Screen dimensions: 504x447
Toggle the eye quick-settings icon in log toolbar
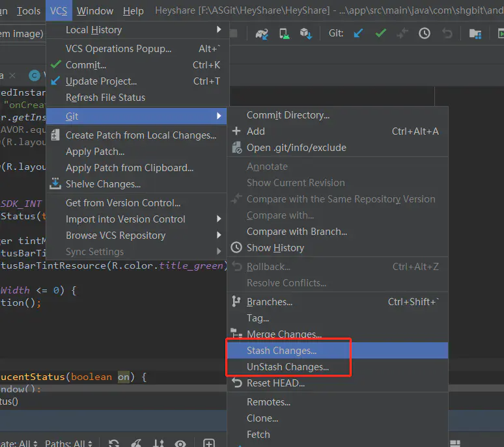click(180, 444)
